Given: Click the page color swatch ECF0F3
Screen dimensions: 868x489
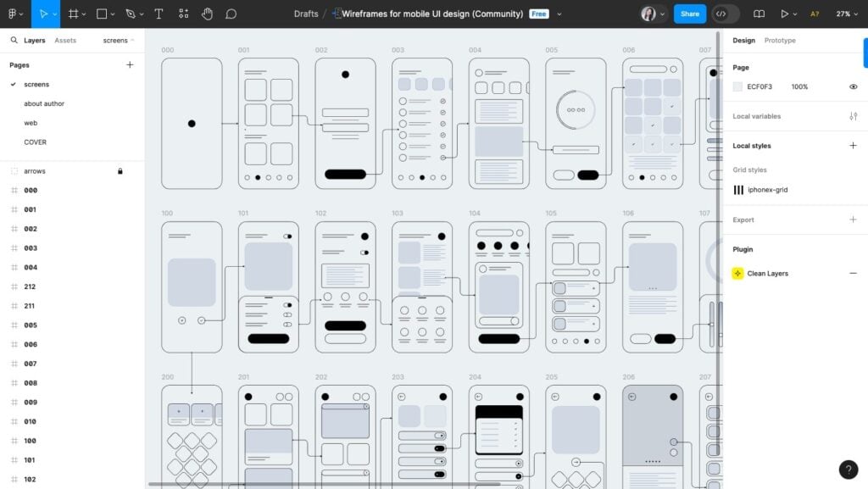Looking at the screenshot, I should [x=737, y=86].
